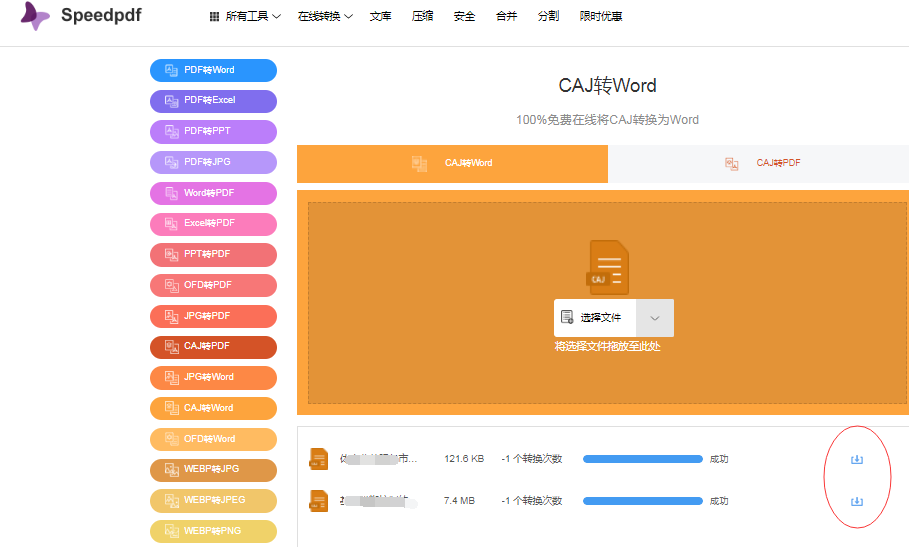Click file icon of the 7.4 MB file

pos(319,501)
